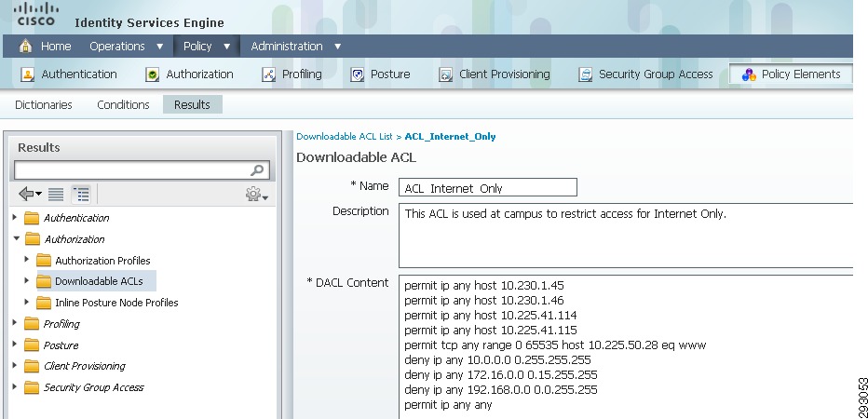Click the Cisco logo

(36, 15)
